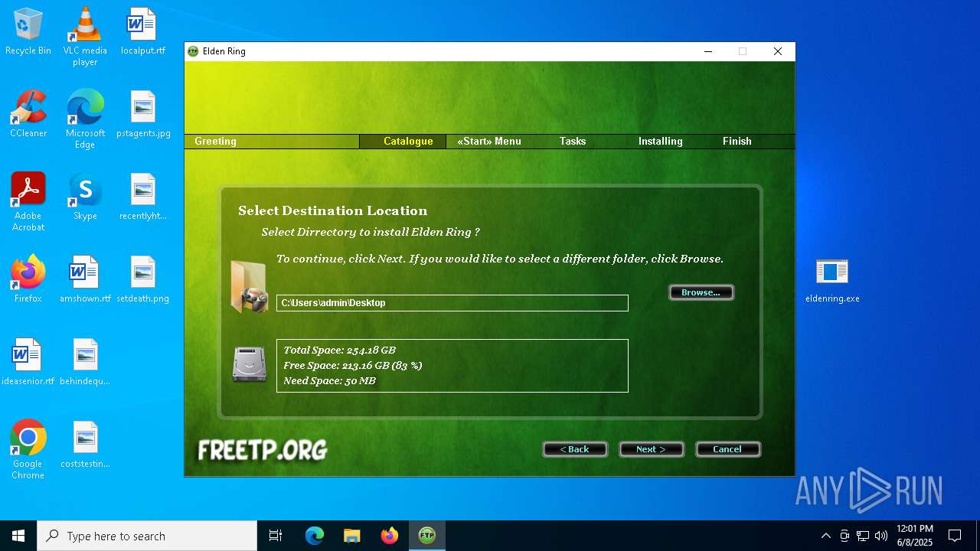Open the network status tray icon
Viewport: 980px width, 551px height.
coord(863,536)
